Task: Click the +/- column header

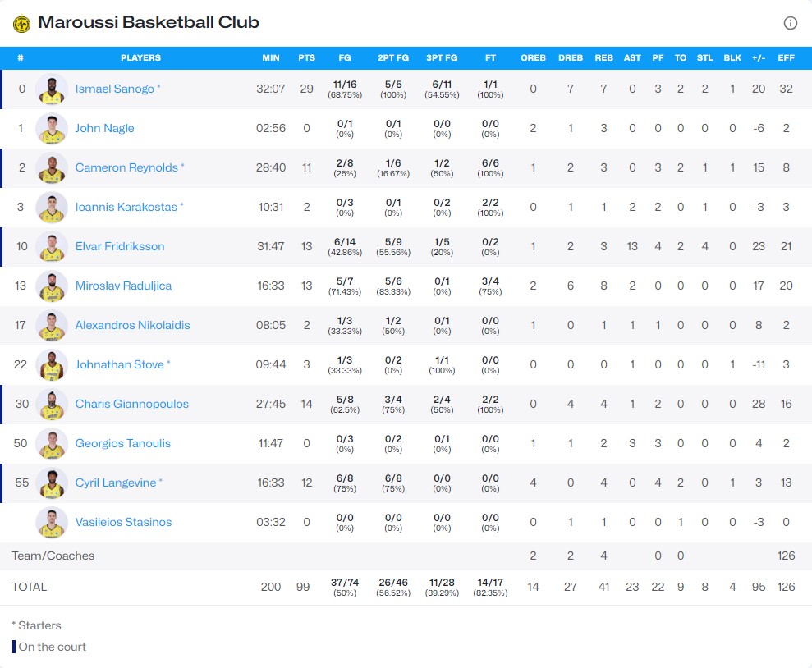Action: (x=759, y=58)
